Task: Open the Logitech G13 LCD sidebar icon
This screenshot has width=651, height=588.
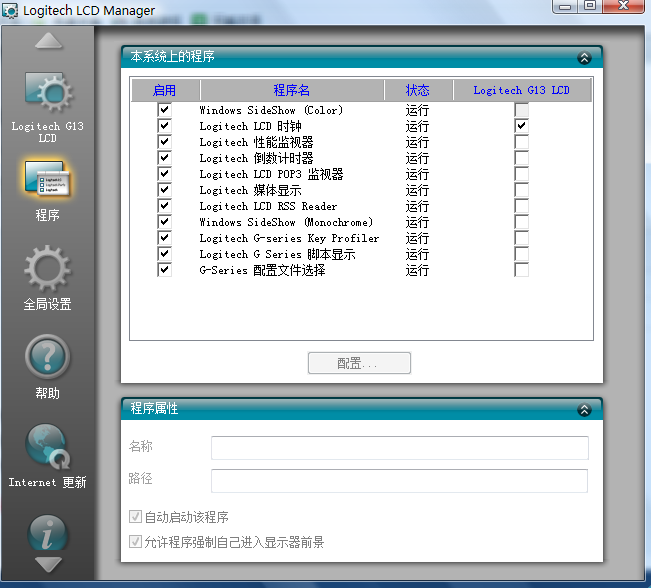Action: 48,92
